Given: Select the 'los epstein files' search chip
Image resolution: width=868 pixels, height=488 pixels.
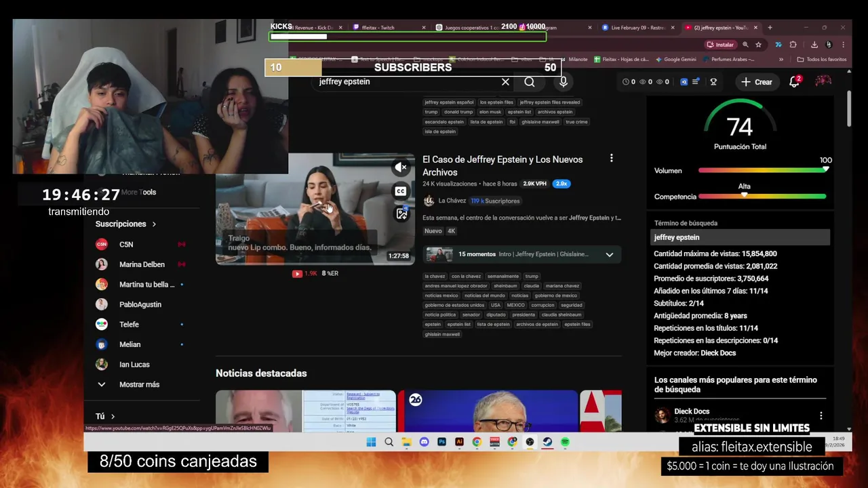Looking at the screenshot, I should click(x=496, y=102).
